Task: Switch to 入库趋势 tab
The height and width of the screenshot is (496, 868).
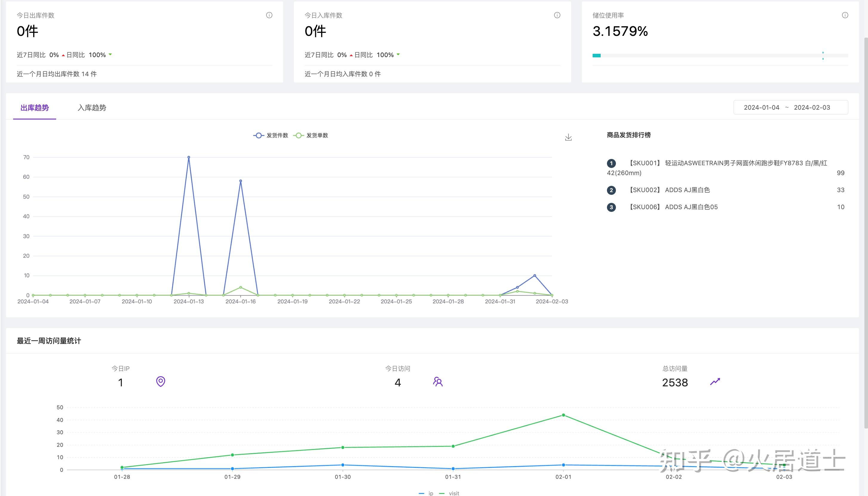Action: pos(92,108)
